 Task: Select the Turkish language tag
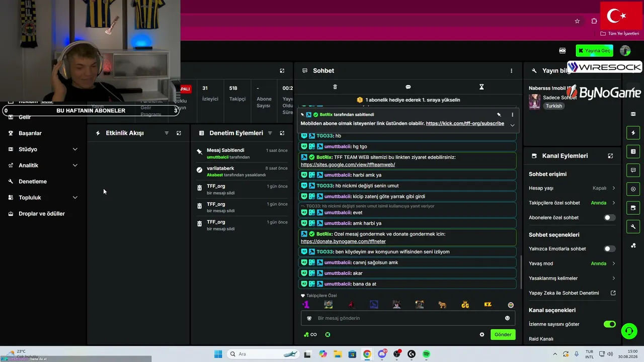[553, 106]
